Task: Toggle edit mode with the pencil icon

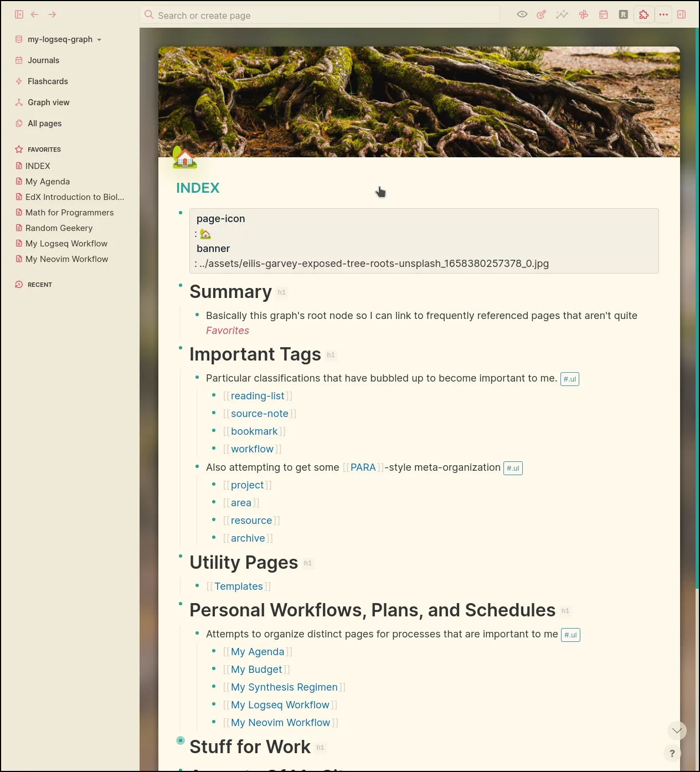Action: point(541,14)
